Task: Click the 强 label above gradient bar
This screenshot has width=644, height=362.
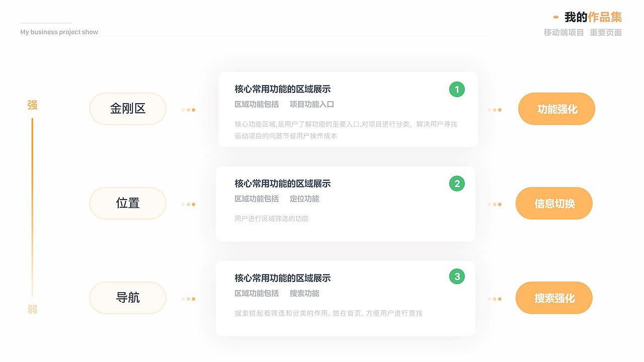Action: [32, 105]
